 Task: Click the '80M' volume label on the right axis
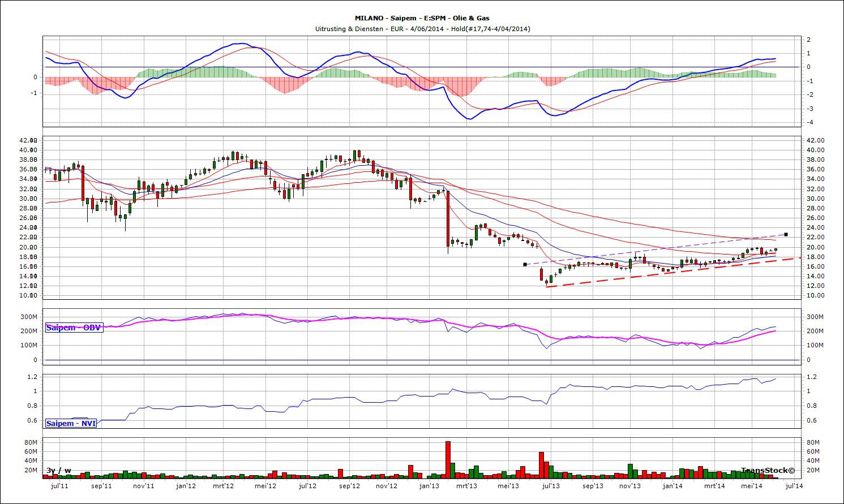click(x=814, y=442)
